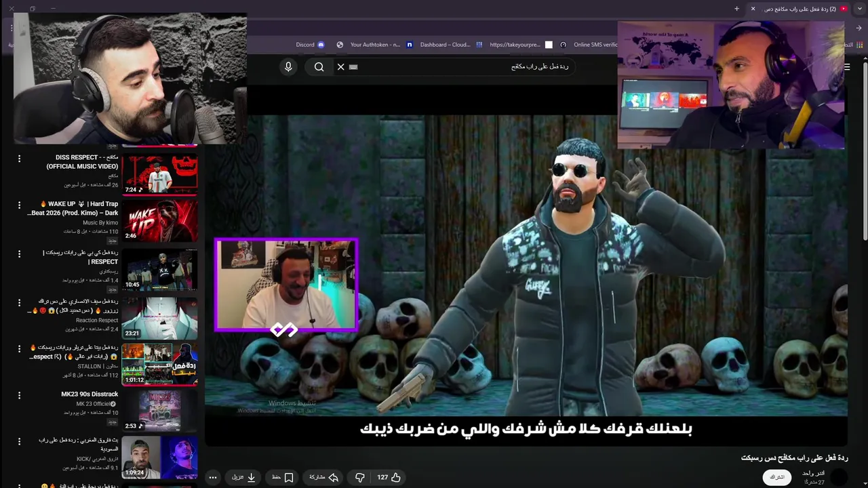Open the 1:01:12 STALLON thumbnail

click(159, 364)
